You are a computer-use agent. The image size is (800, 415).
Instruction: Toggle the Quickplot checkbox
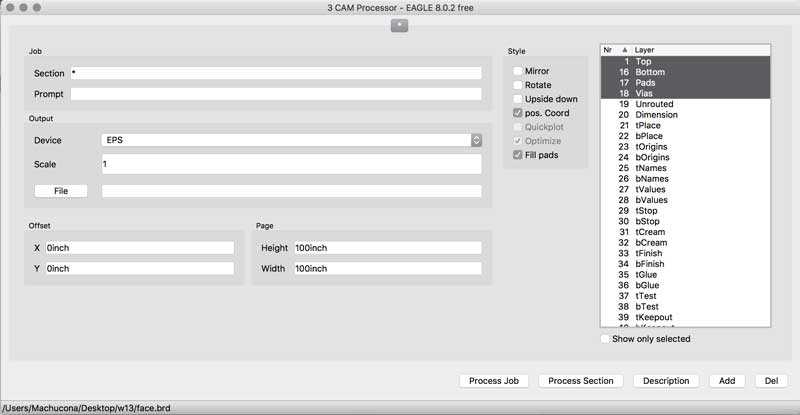coord(518,127)
